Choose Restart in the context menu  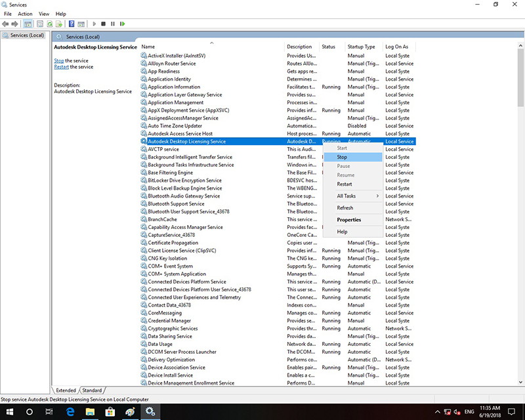click(353, 184)
